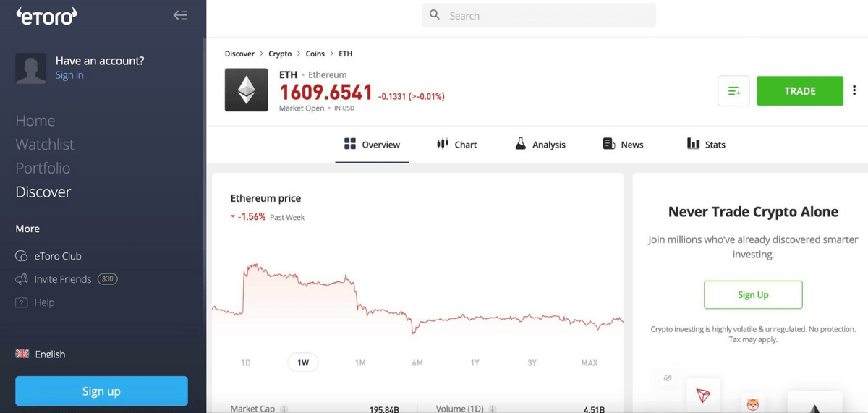Click the Discover breadcrumb
This screenshot has height=413, width=868.
tap(239, 54)
